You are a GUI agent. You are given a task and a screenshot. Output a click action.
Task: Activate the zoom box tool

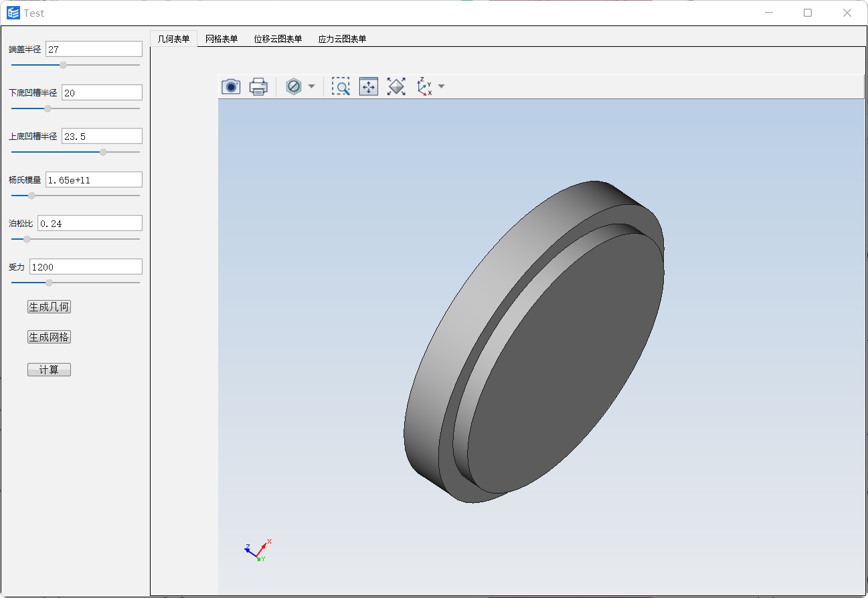click(341, 86)
